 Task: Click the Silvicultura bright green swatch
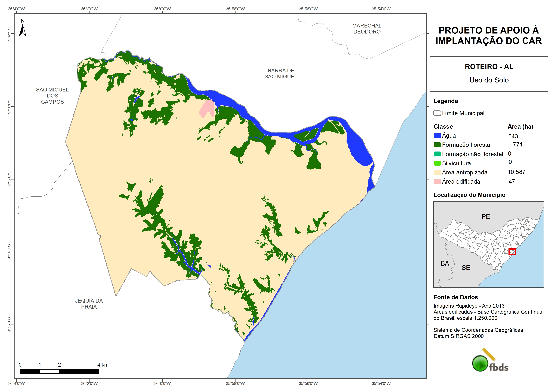(x=437, y=163)
